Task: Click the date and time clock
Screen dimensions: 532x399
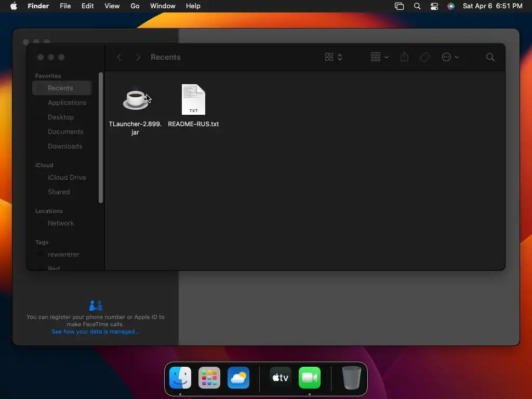Action: tap(493, 6)
